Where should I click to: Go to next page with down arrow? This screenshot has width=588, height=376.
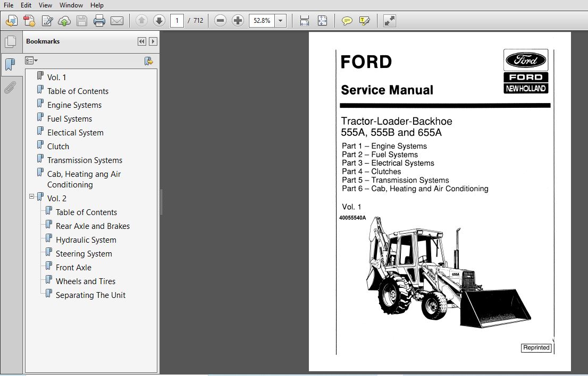[159, 21]
